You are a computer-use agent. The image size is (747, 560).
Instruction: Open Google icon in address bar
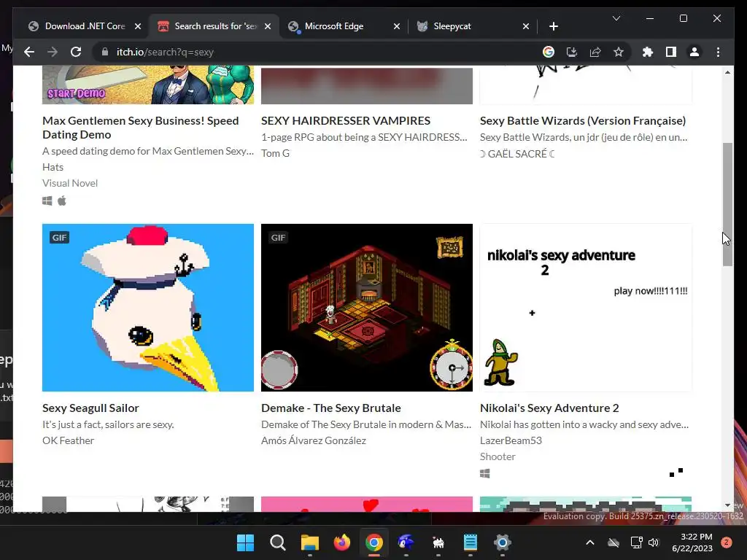pyautogui.click(x=549, y=52)
